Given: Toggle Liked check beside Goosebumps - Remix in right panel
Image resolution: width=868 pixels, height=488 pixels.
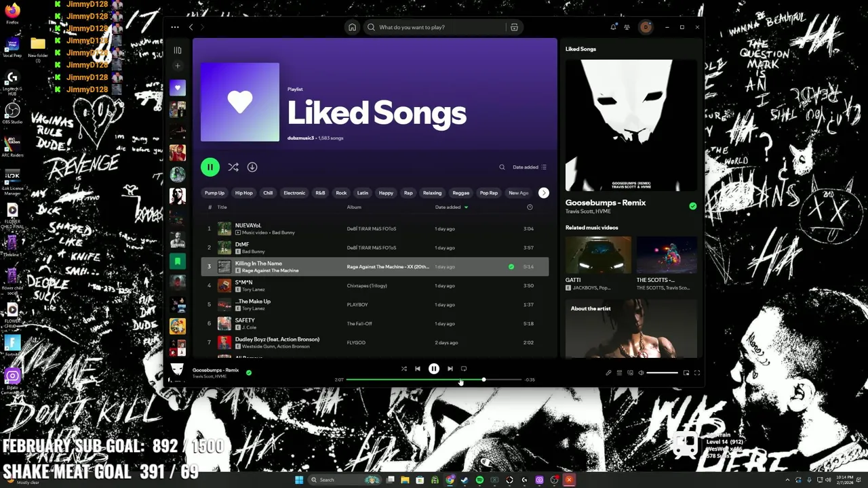Looking at the screenshot, I should pyautogui.click(x=692, y=206).
